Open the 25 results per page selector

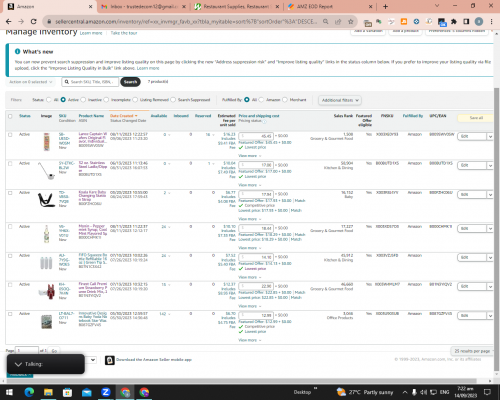point(472,351)
